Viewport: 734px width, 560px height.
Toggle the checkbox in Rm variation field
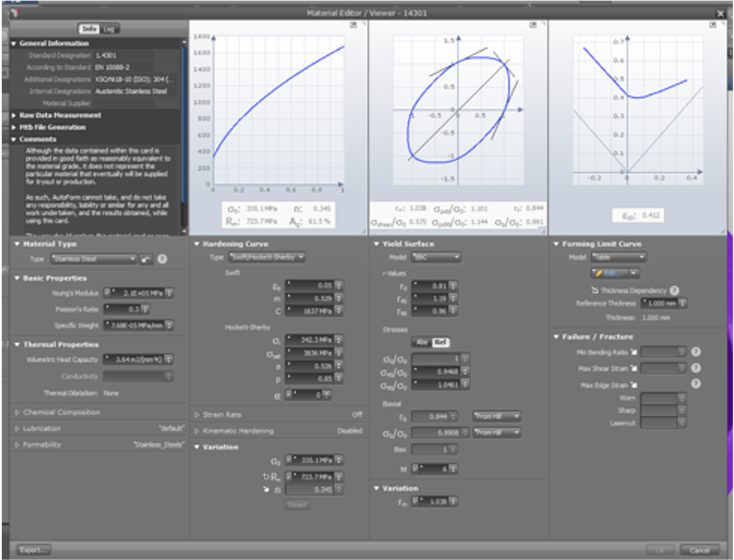pyautogui.click(x=289, y=476)
